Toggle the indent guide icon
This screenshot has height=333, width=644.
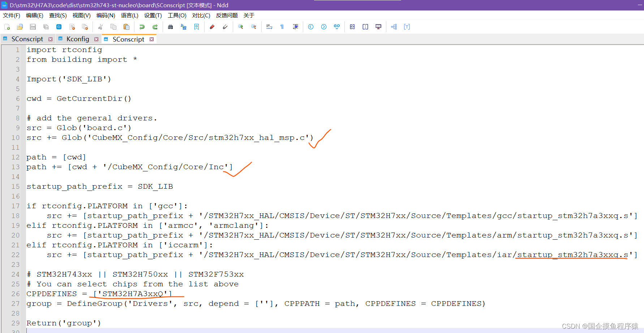[295, 27]
